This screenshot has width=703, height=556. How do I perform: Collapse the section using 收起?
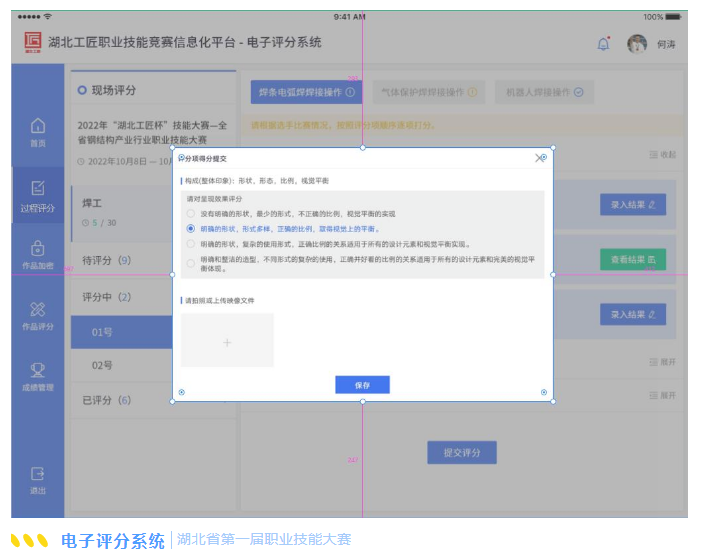pyautogui.click(x=663, y=155)
